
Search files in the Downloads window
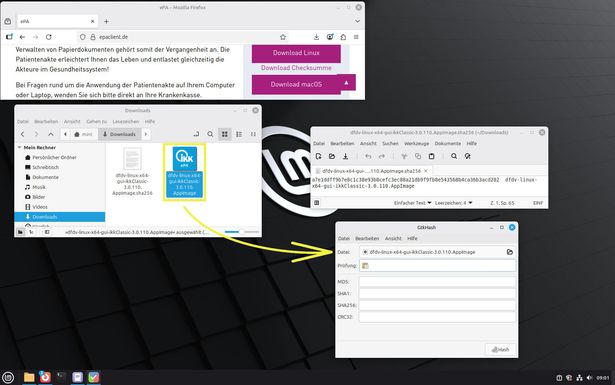pyautogui.click(x=210, y=134)
